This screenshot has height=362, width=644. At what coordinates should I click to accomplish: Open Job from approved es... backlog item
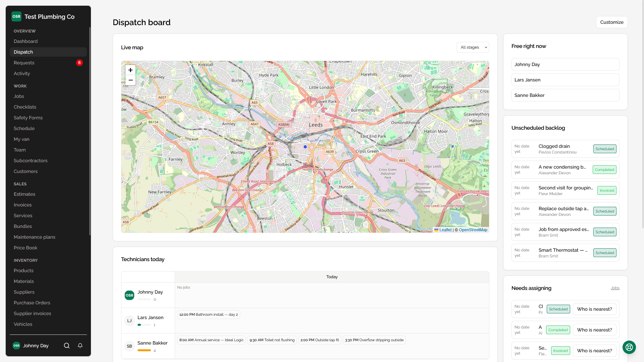[566, 232]
